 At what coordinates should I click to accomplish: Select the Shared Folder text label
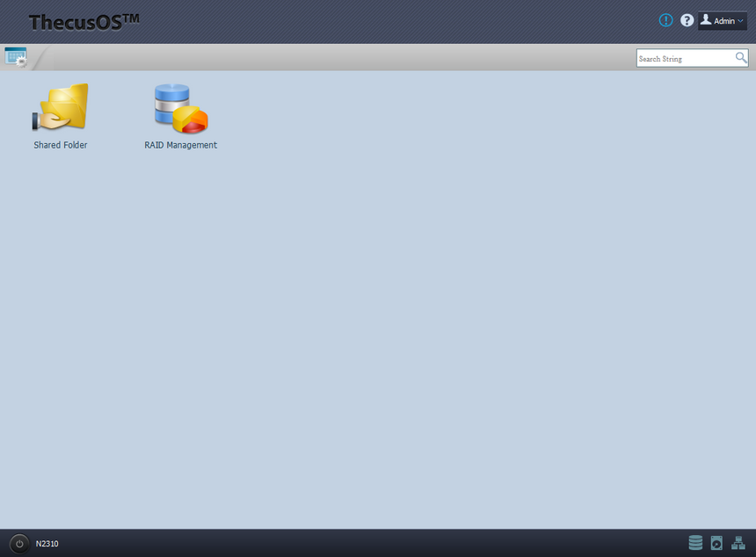[x=61, y=145]
